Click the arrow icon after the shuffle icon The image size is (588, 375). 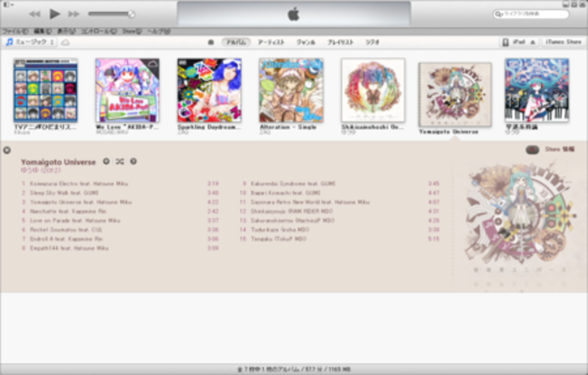point(133,161)
